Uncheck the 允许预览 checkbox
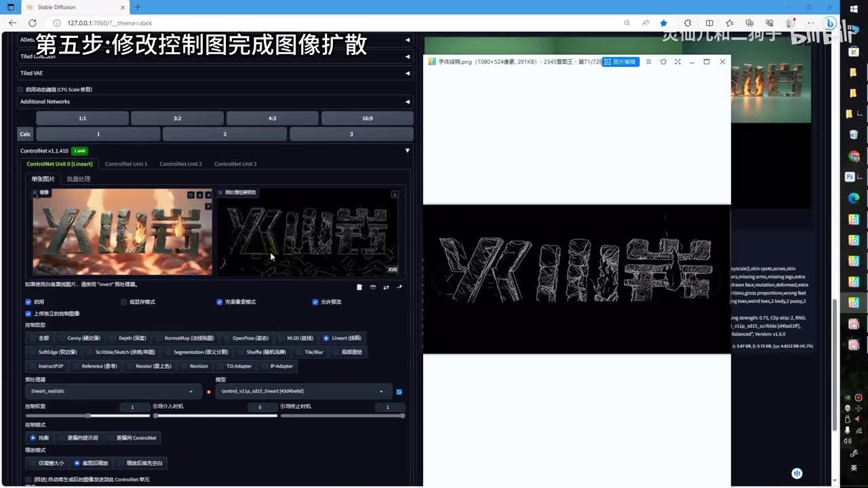Screen dimensions: 868x488 tap(315, 302)
